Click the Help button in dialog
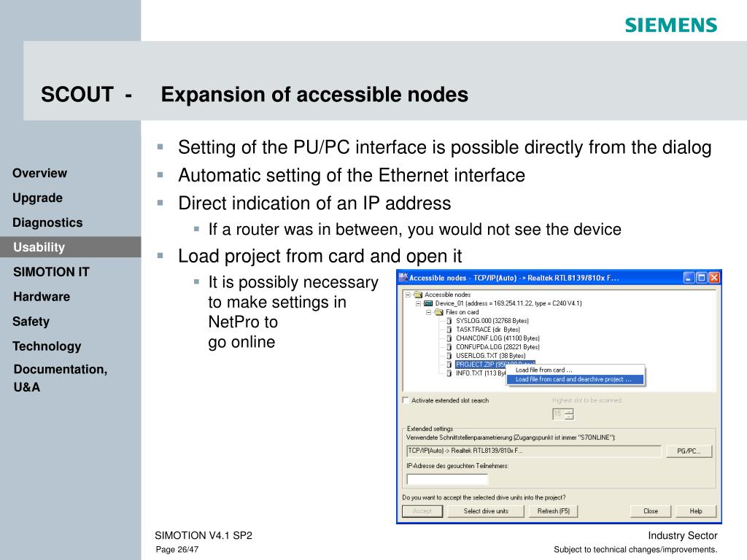Viewport: 747px width, 560px height. coord(696,511)
